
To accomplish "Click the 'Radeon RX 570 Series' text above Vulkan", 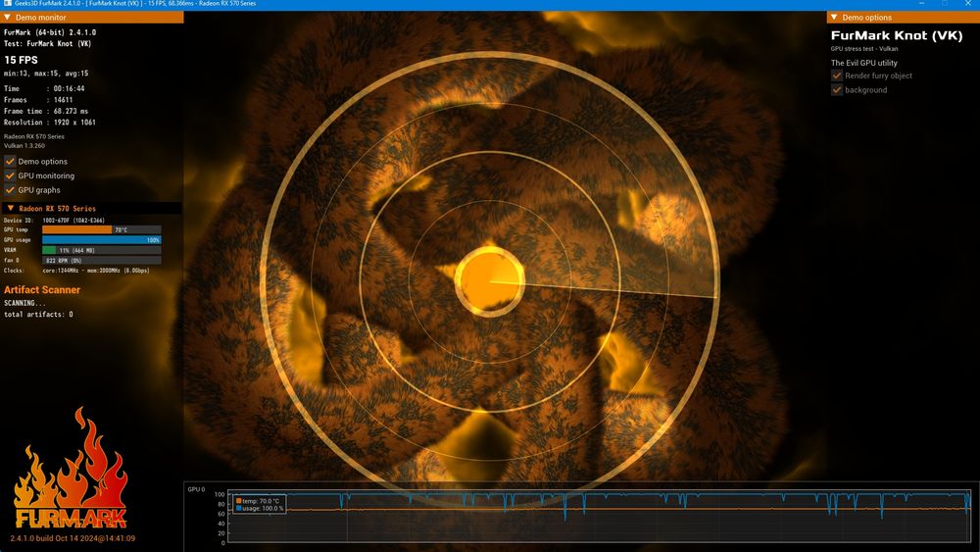I will (33, 136).
